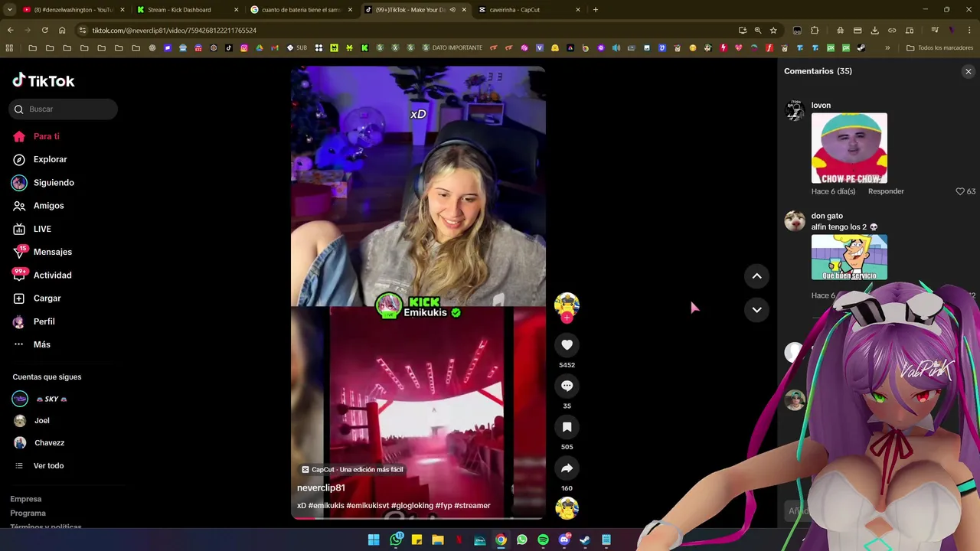Open the Windows Start menu
This screenshot has height=551, width=980.
pyautogui.click(x=374, y=540)
